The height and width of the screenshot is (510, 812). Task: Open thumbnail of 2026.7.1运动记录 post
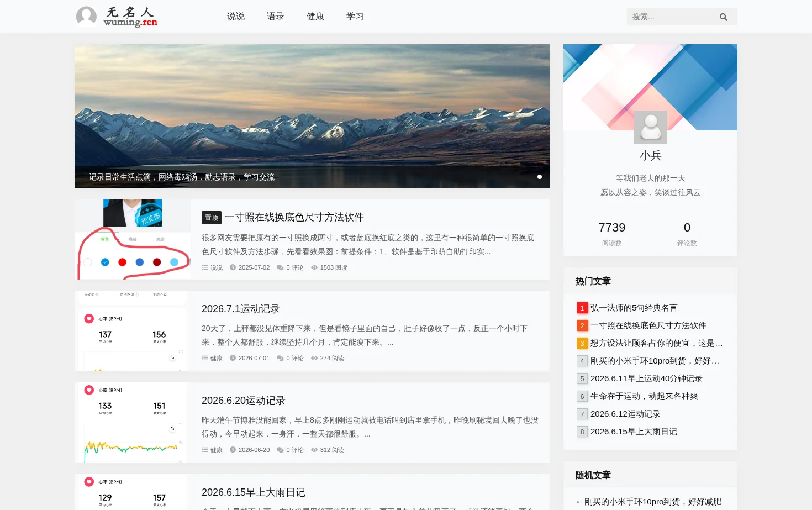click(x=133, y=331)
